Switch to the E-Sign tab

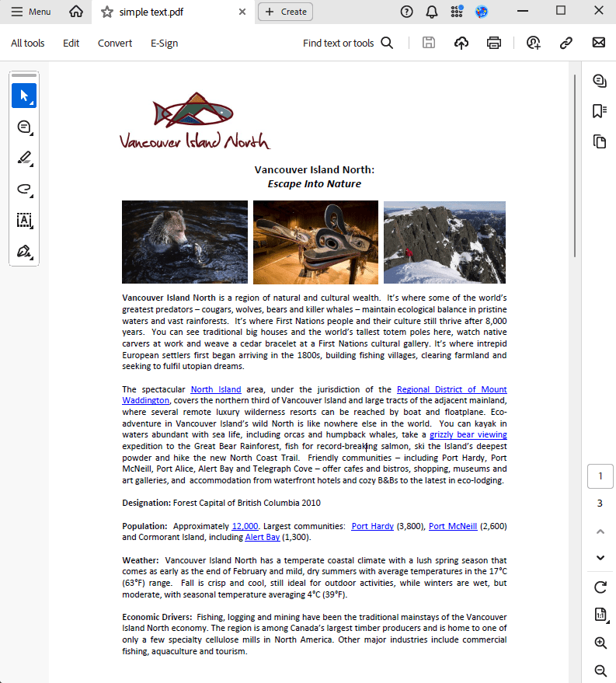(x=164, y=43)
